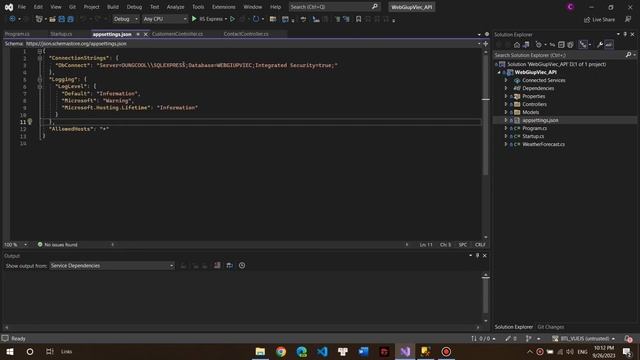The height and width of the screenshot is (360, 640).
Task: Open the Tools menu
Action: 198,7
